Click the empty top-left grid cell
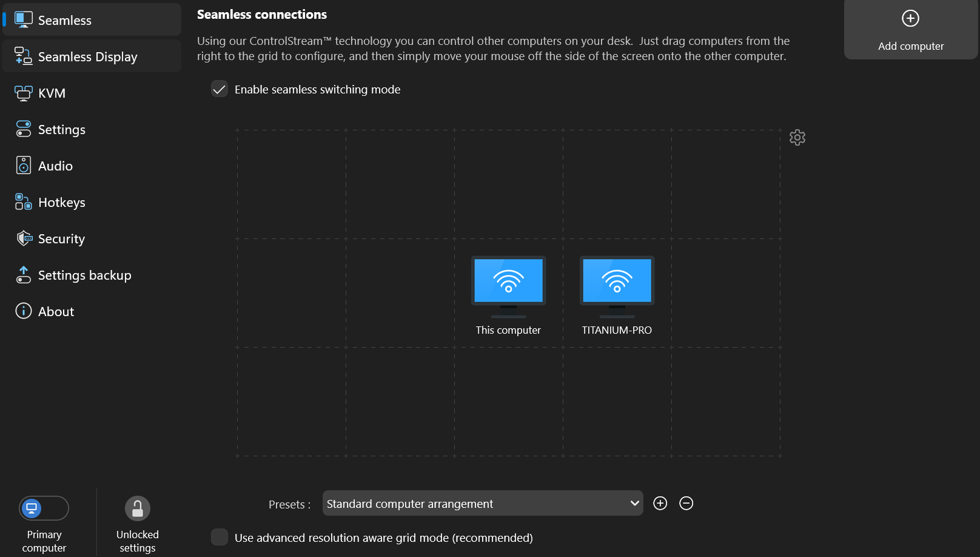Screen dimensions: 980x557 (x=291, y=184)
